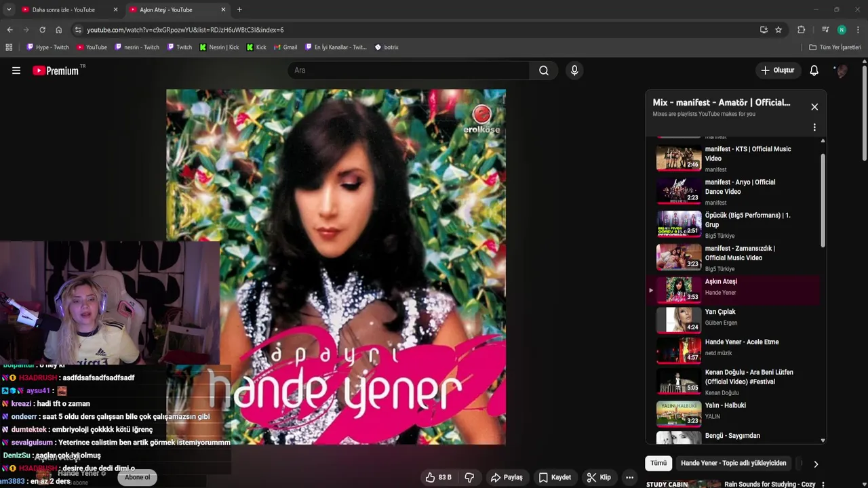Play Yarı Çıplak by Gülben Ergen
This screenshot has width=868, height=488.
pyautogui.click(x=734, y=319)
